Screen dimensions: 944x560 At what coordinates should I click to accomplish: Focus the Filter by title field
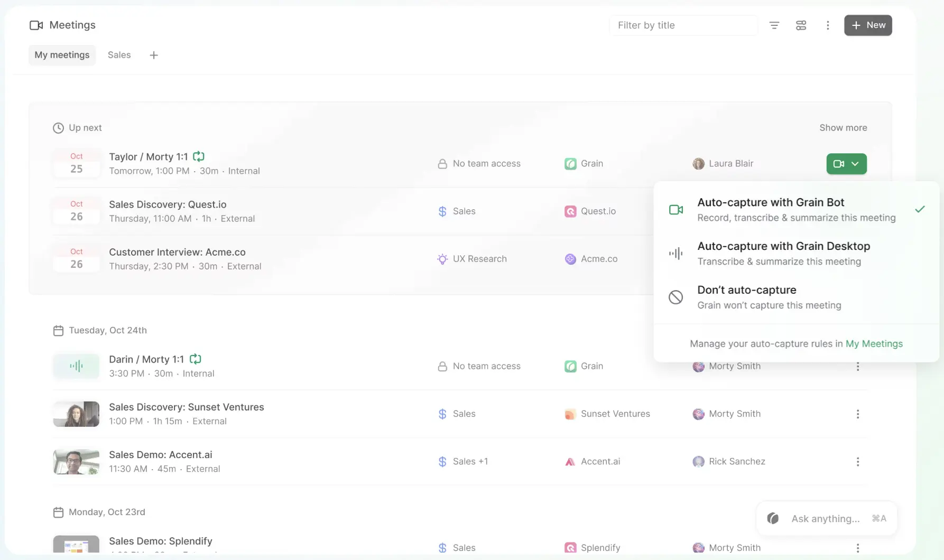[x=683, y=25]
